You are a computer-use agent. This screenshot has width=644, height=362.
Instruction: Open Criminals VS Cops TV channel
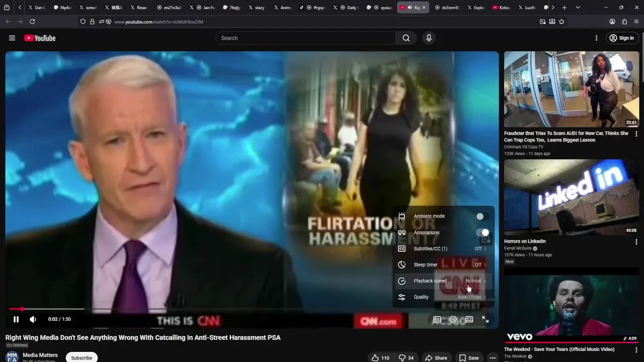(524, 147)
